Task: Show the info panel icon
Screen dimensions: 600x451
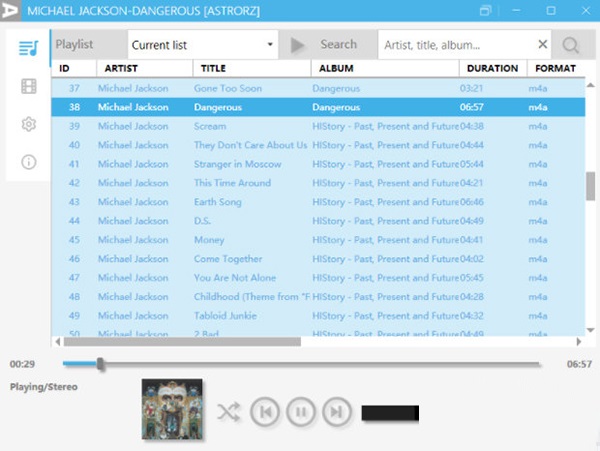Action: pyautogui.click(x=29, y=162)
